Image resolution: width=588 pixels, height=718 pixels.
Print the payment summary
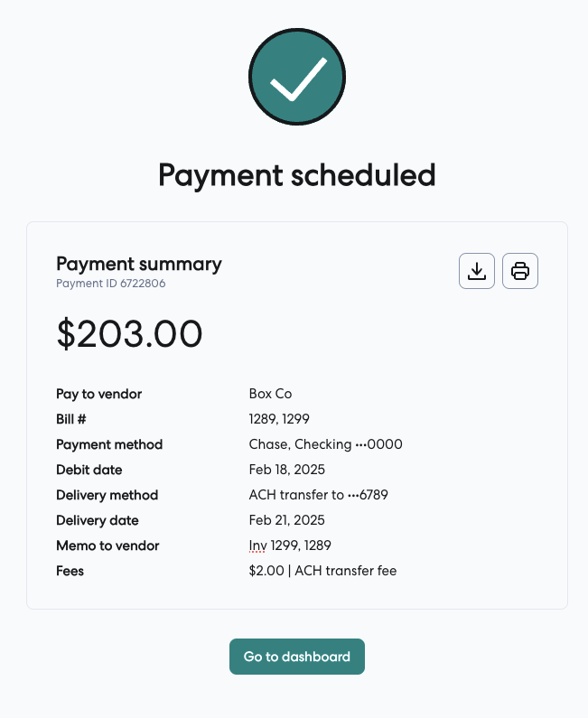tap(520, 271)
